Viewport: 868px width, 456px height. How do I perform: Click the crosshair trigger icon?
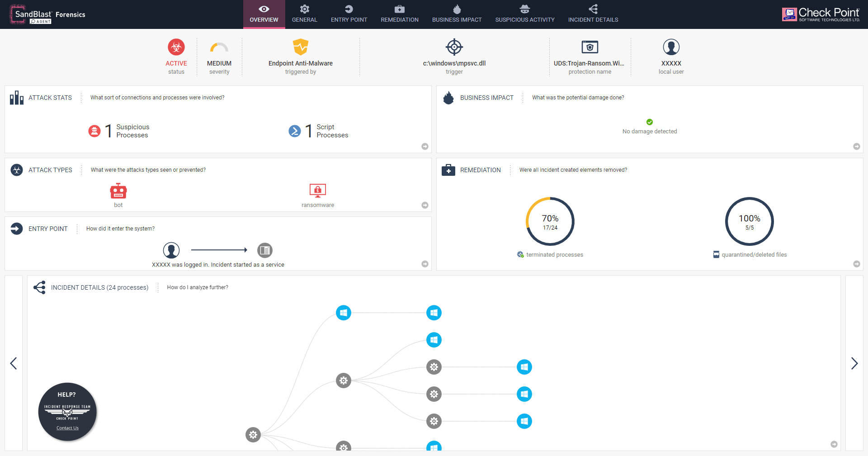click(454, 47)
